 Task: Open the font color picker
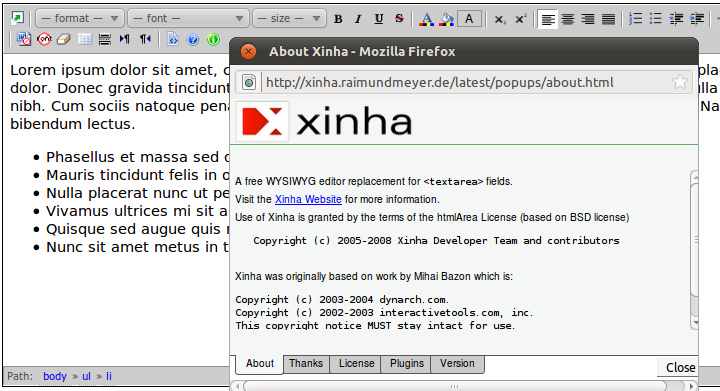pyautogui.click(x=427, y=19)
